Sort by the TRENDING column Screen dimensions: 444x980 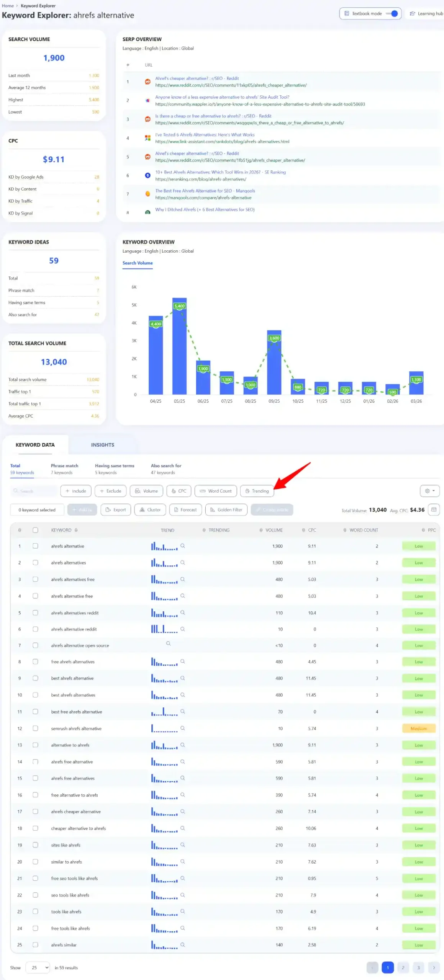click(204, 530)
